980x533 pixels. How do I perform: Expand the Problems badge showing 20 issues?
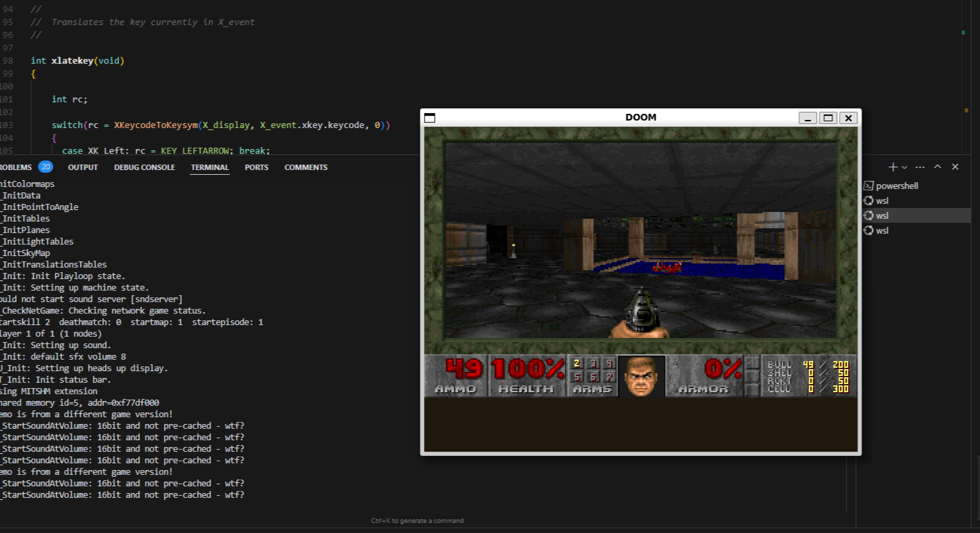coord(45,166)
